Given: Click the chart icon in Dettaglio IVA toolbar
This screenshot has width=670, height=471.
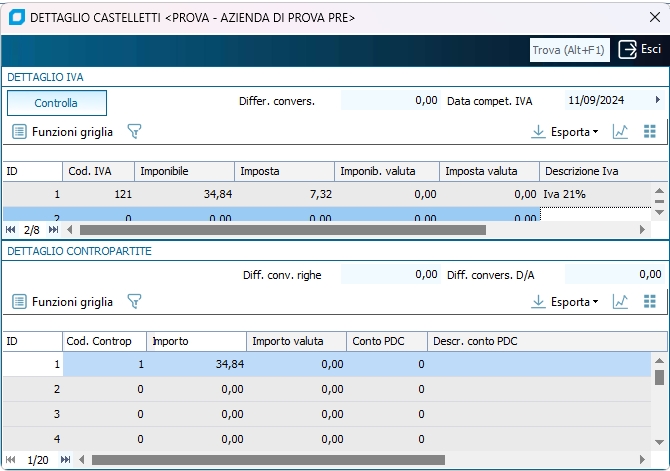Looking at the screenshot, I should coord(620,132).
